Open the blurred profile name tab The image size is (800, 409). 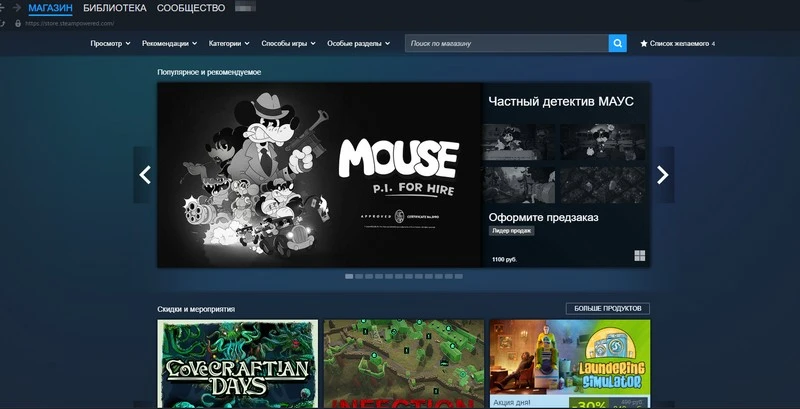(x=245, y=7)
